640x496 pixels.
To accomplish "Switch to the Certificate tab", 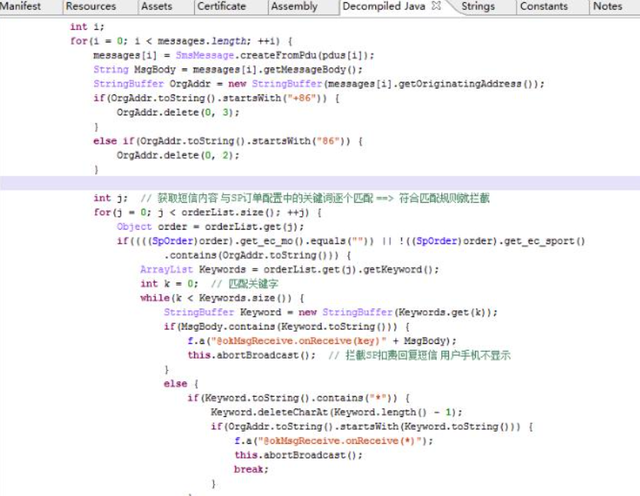I will coord(222,6).
